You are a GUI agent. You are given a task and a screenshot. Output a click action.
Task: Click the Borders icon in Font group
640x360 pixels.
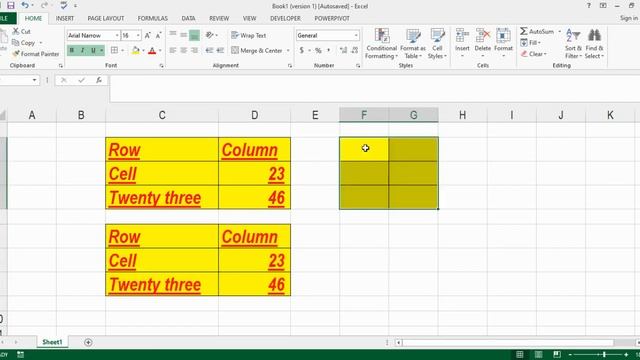pyautogui.click(x=114, y=50)
